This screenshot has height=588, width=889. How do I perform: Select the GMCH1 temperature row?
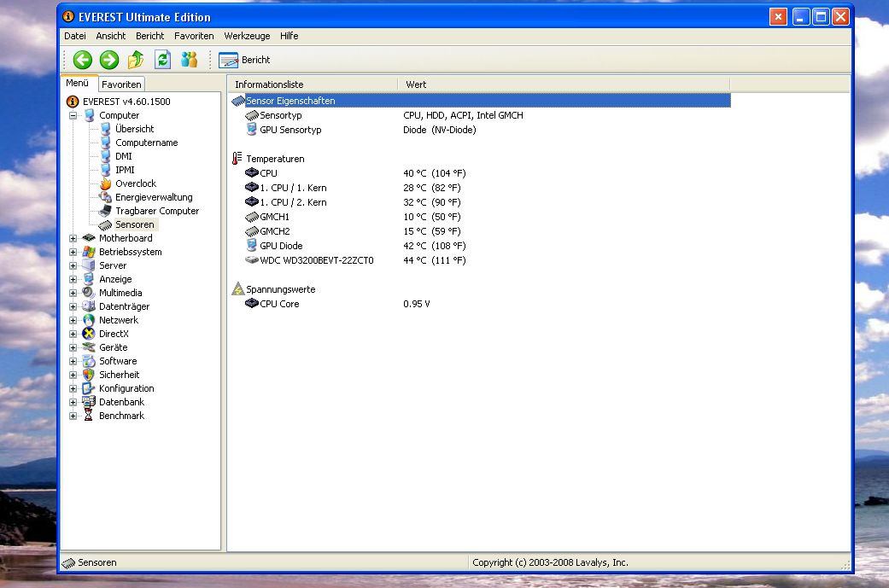click(x=481, y=217)
